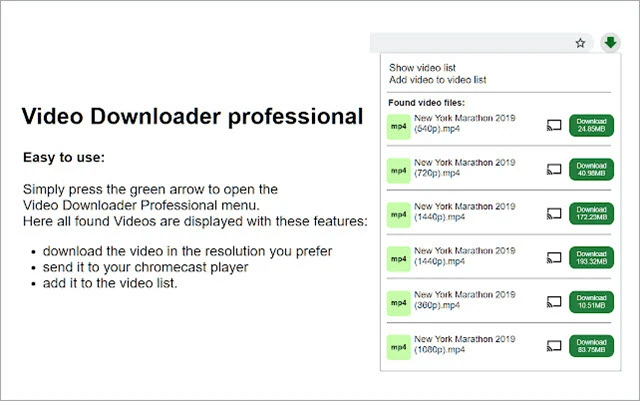Cast the 540p video to Chromecast
Screen dimensions: 640x401
553,125
